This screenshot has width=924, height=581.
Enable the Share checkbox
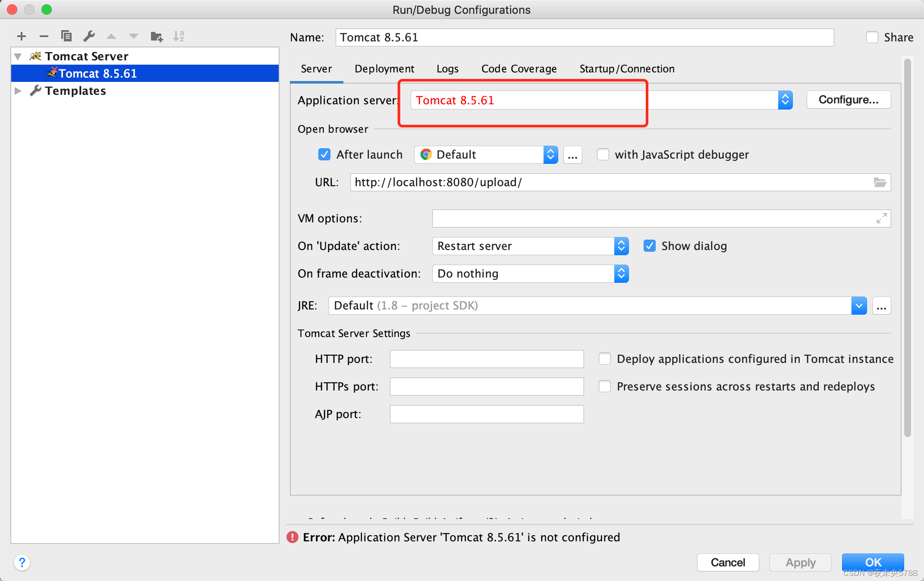pos(872,37)
